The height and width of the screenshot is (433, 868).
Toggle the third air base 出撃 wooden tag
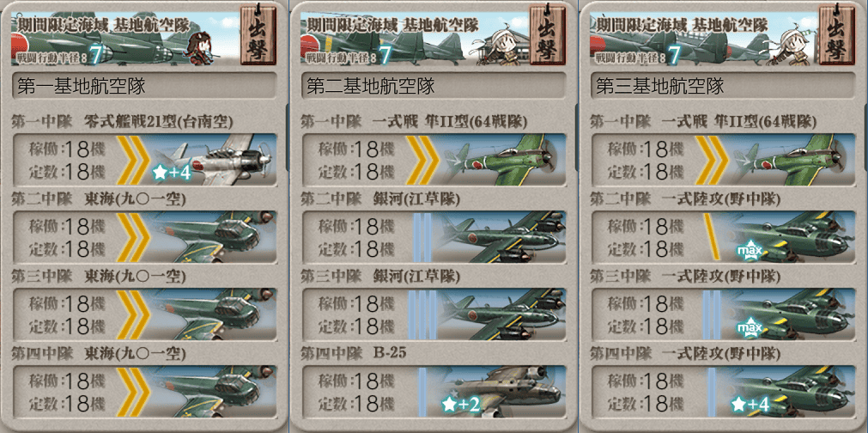(x=836, y=35)
